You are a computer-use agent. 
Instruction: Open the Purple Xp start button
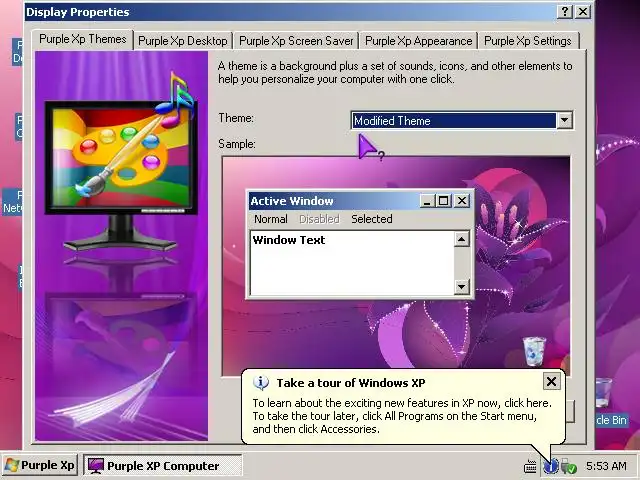tap(39, 465)
